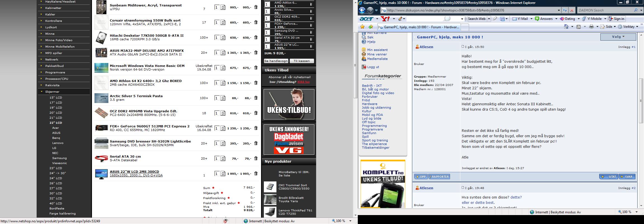Update quantity icon for Sunbeam Miditower
This screenshot has height=224, width=644.
[x=223, y=7]
